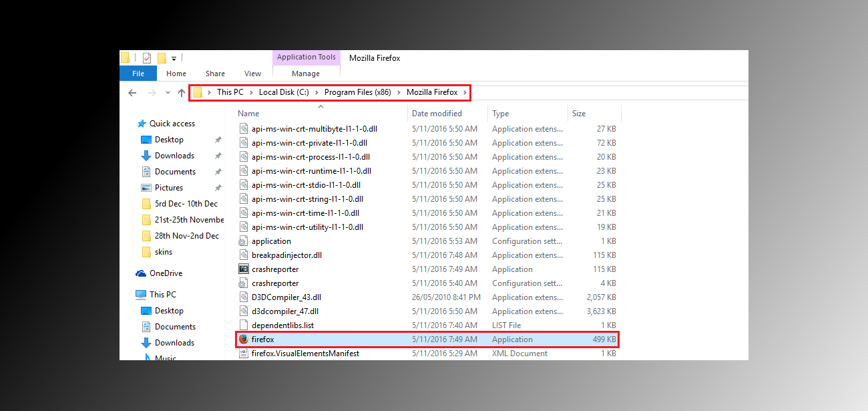Click the Properties quick access toolbar icon

(x=147, y=58)
